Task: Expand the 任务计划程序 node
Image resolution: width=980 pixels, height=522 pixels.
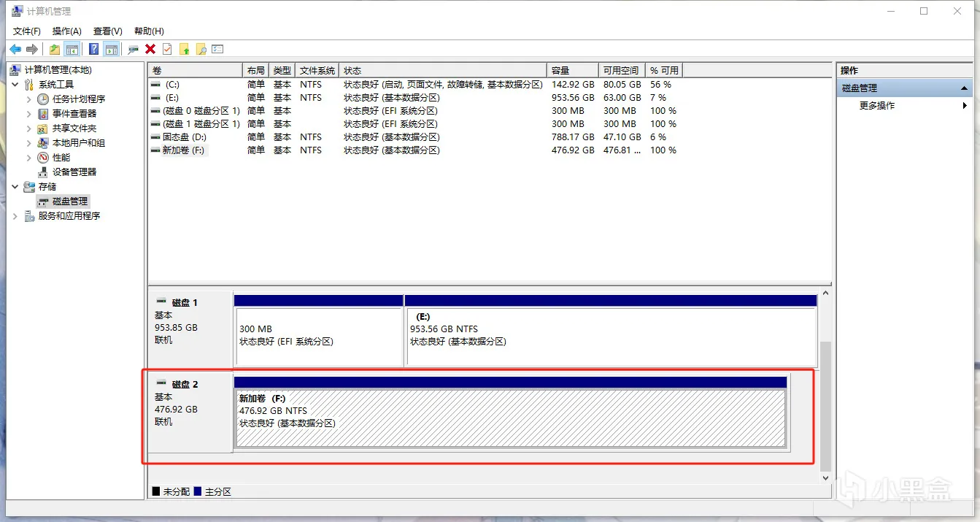Action: tap(29, 99)
